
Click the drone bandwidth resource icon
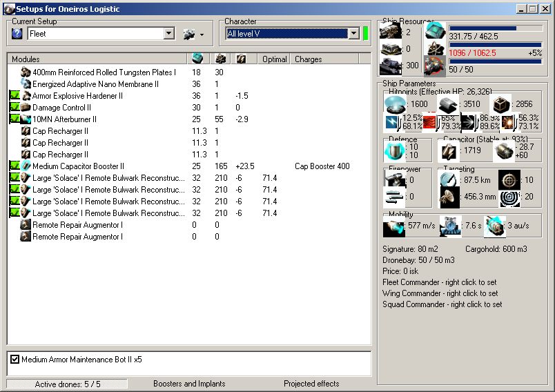[x=435, y=66]
